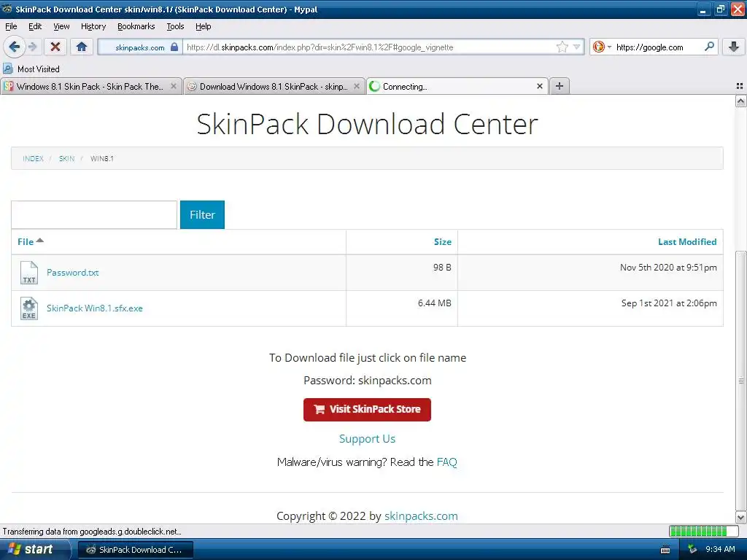This screenshot has width=747, height=560.
Task: Close the Download Windows 8.1 SkinPack tab
Action: coord(356,86)
